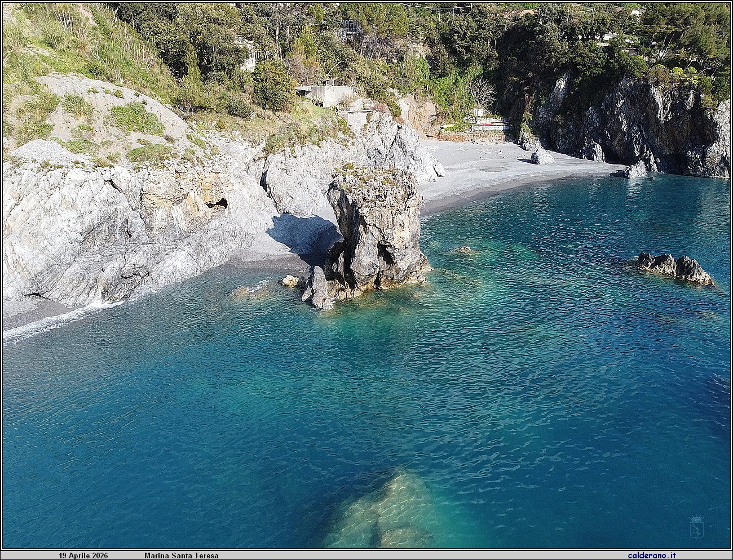Select the caption "Marina Santa Teresa"
733x560 pixels.
pos(182,555)
